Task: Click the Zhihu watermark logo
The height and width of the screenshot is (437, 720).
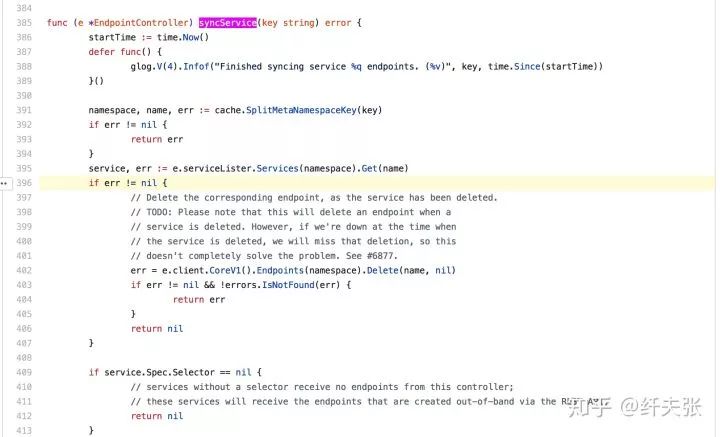Action: pos(589,405)
